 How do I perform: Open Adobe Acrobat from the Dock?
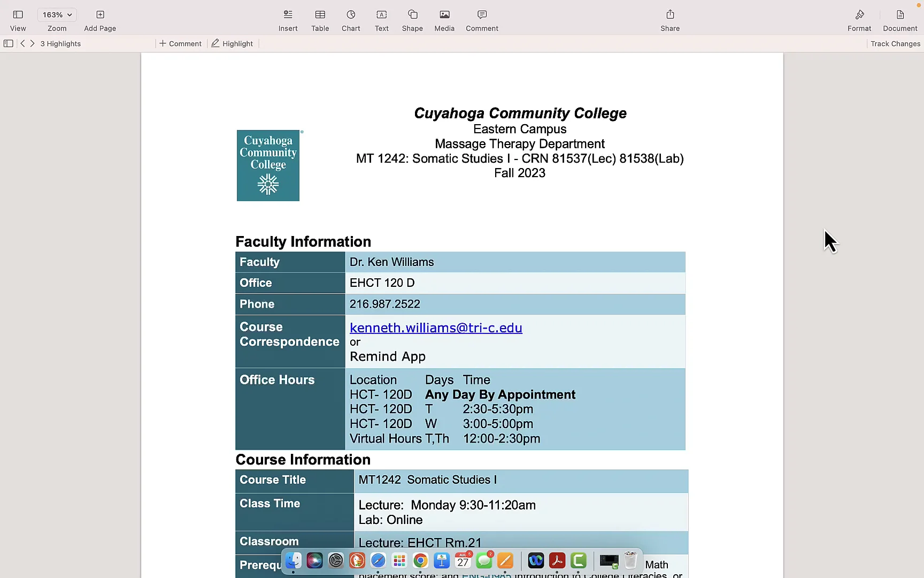point(557,560)
